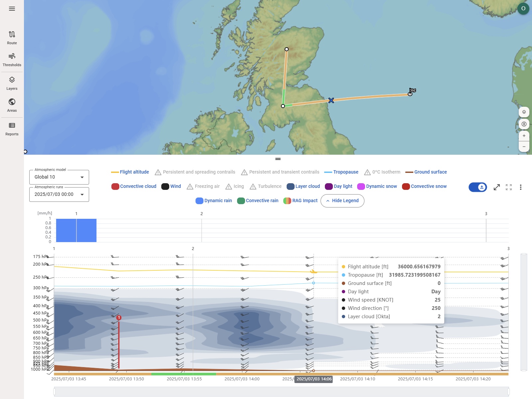
Task: Open the Route panel
Action: tap(12, 38)
